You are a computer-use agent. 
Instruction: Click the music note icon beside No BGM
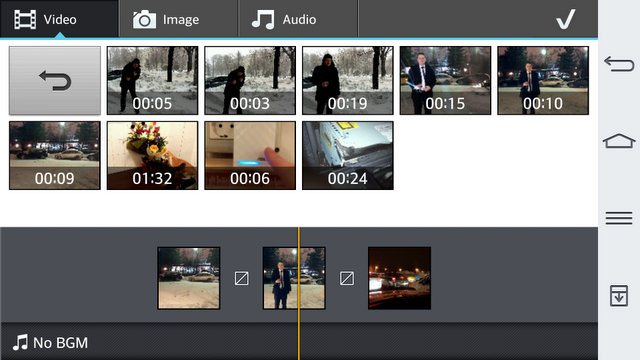point(20,342)
